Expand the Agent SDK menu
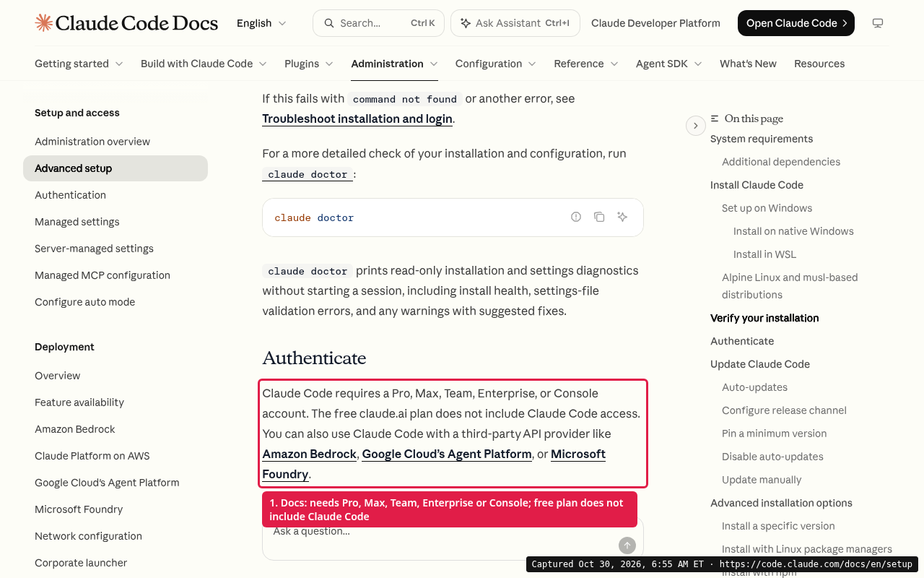Viewport: 924px width, 578px height. (669, 64)
